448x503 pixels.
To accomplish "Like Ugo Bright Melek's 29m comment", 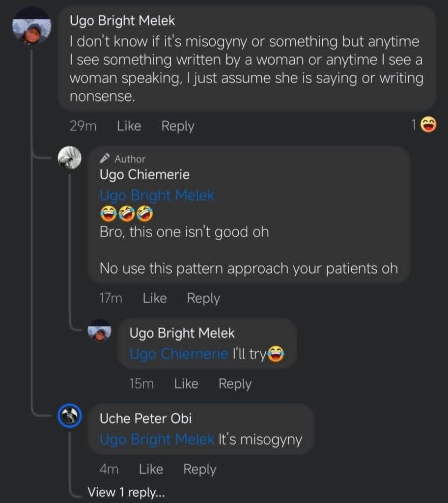I will [129, 126].
